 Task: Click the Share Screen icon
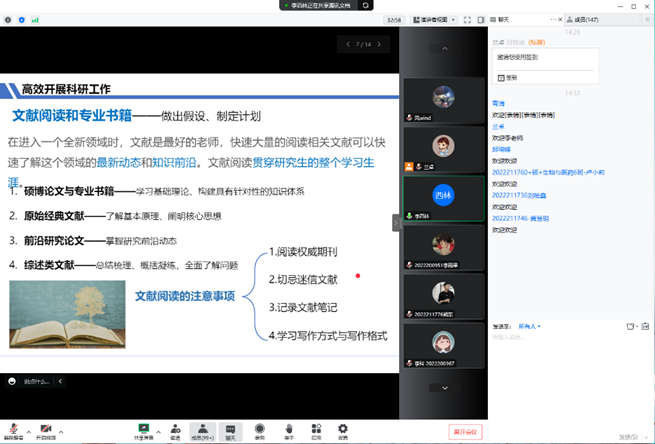click(143, 428)
